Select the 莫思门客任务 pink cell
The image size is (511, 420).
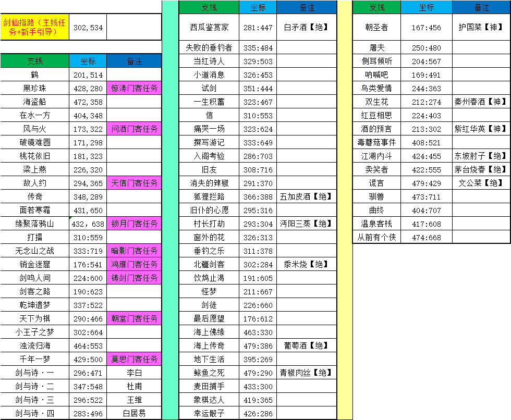135,360
